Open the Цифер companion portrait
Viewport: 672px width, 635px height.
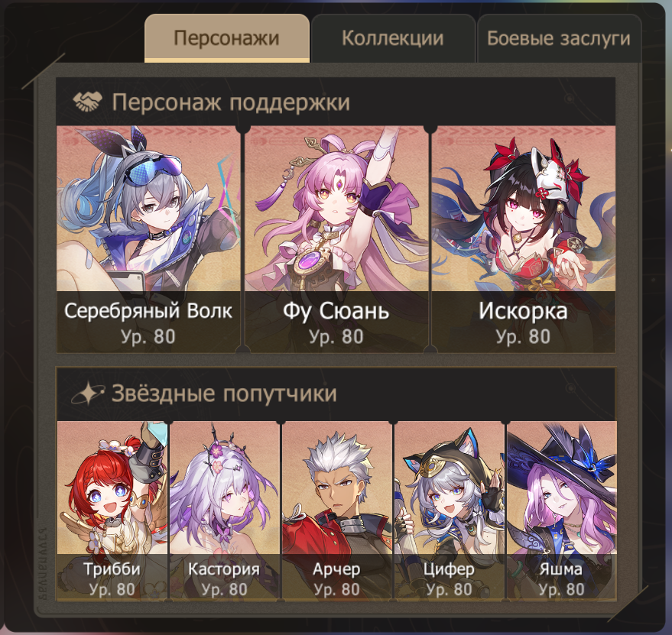[x=449, y=510]
